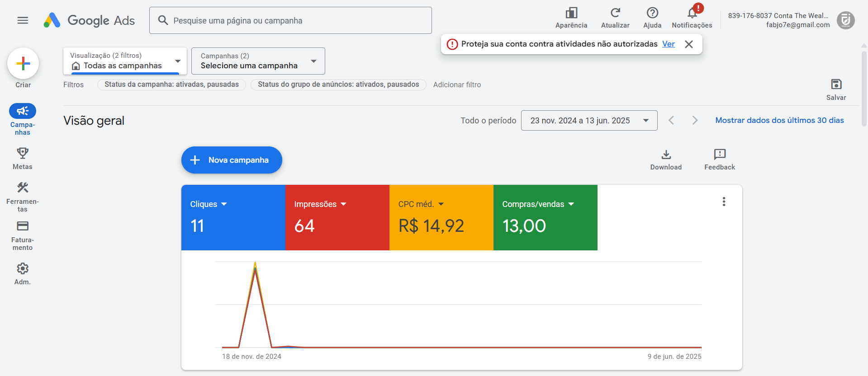Dismiss the account protection banner
Screen dimensions: 868x376
pyautogui.click(x=689, y=44)
